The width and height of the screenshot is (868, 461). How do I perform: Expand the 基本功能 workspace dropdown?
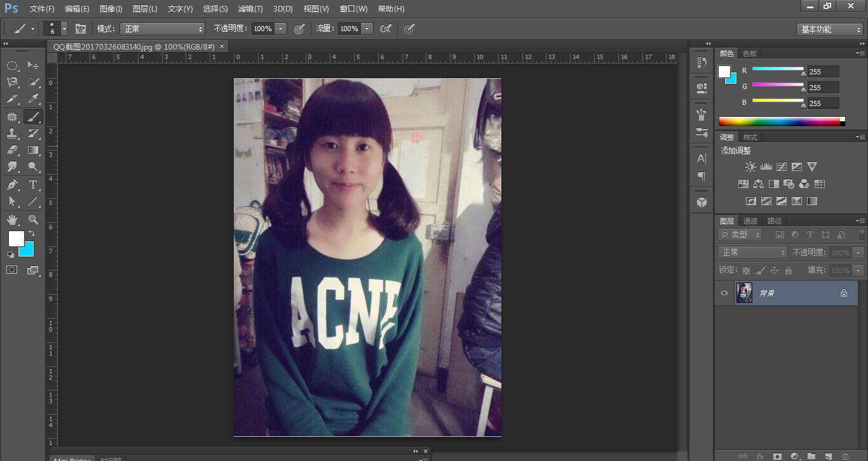tap(829, 29)
